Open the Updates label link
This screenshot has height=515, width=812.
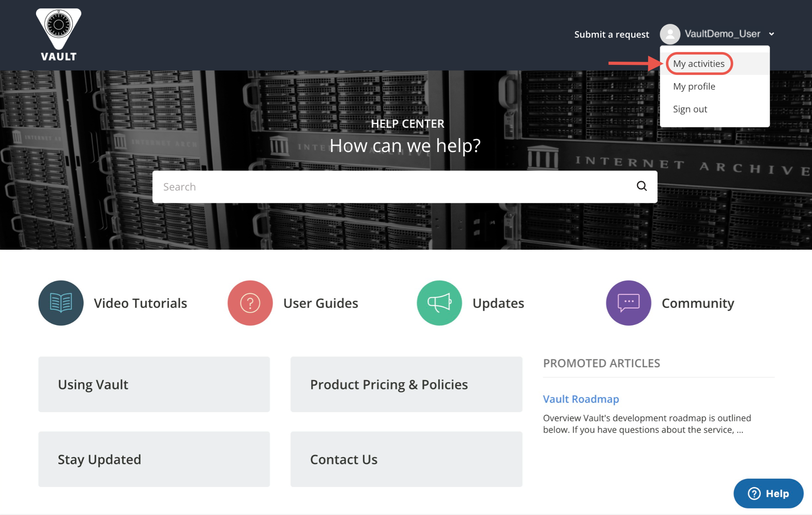498,304
